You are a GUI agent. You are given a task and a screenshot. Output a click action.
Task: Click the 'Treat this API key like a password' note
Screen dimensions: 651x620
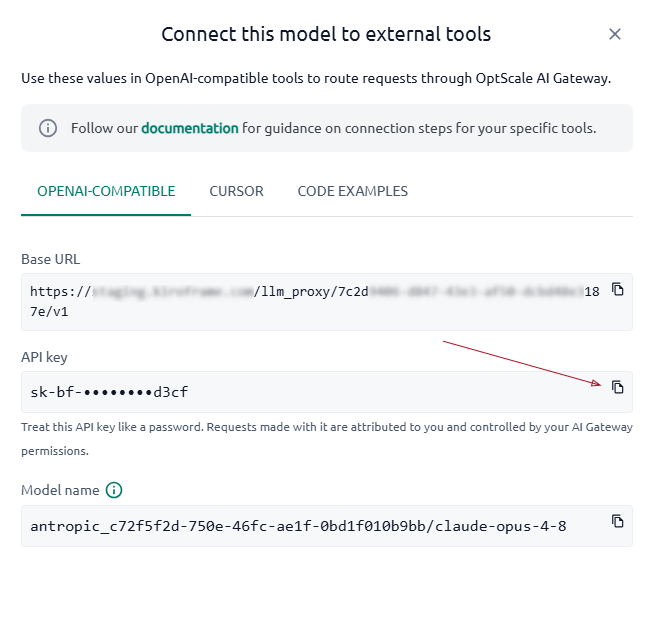pos(327,439)
